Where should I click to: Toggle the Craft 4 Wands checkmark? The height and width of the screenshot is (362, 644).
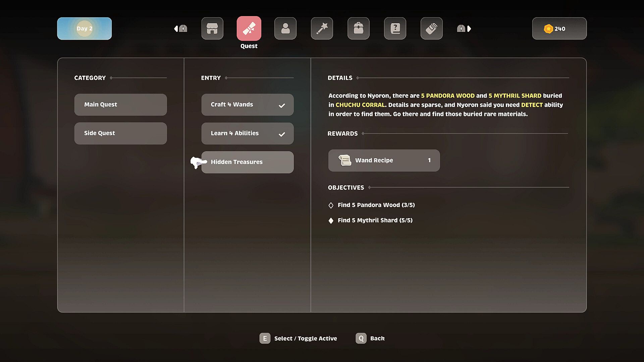(x=281, y=106)
